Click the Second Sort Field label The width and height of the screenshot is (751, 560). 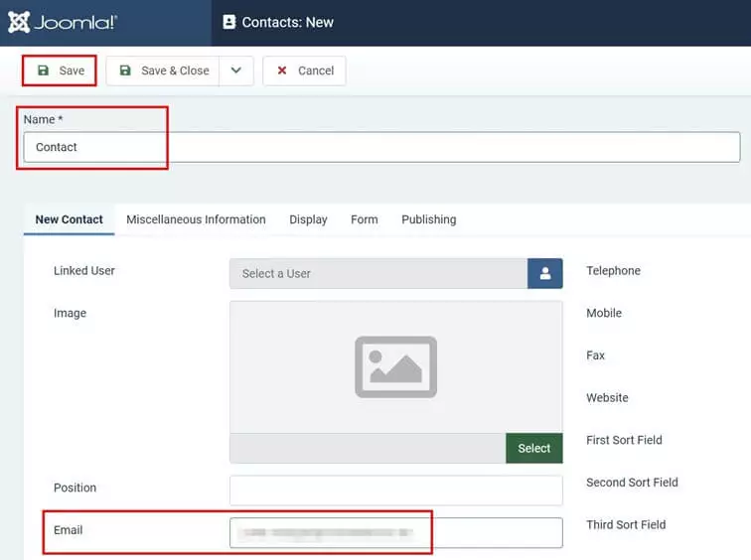(x=632, y=483)
